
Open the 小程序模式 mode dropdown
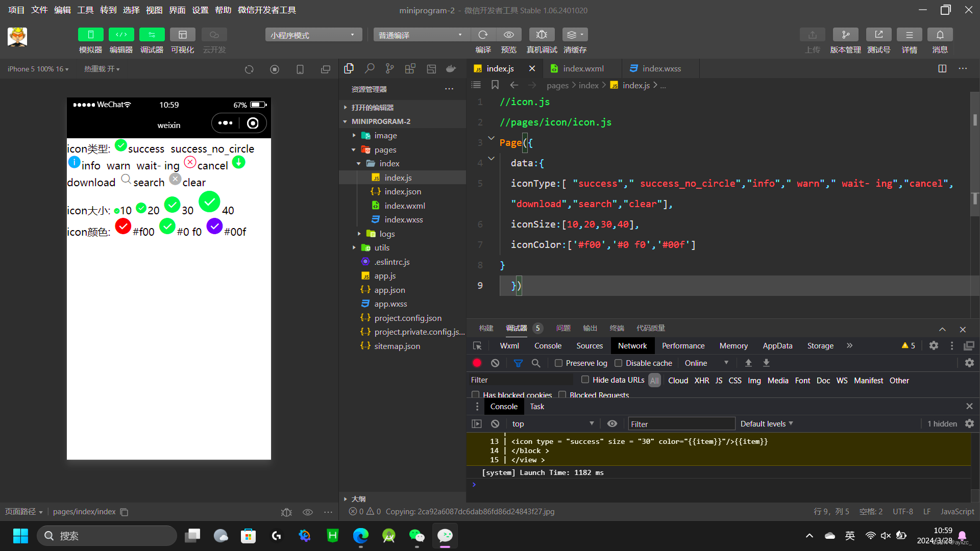313,35
